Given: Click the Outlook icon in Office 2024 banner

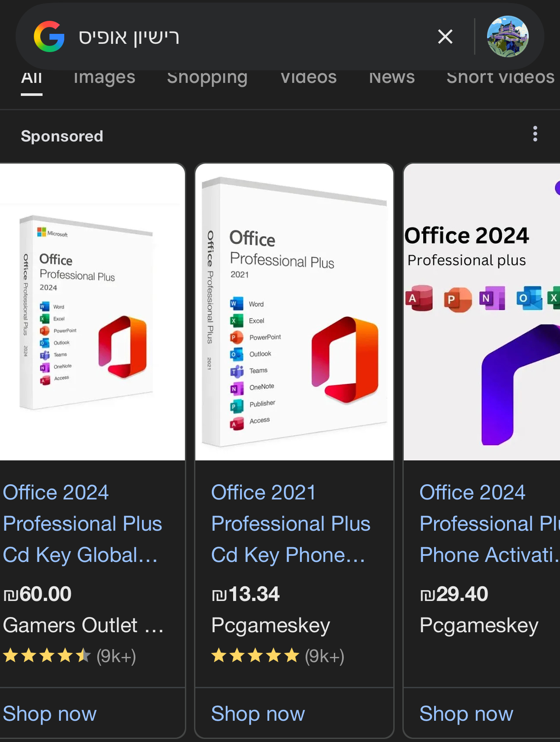Looking at the screenshot, I should (x=529, y=298).
